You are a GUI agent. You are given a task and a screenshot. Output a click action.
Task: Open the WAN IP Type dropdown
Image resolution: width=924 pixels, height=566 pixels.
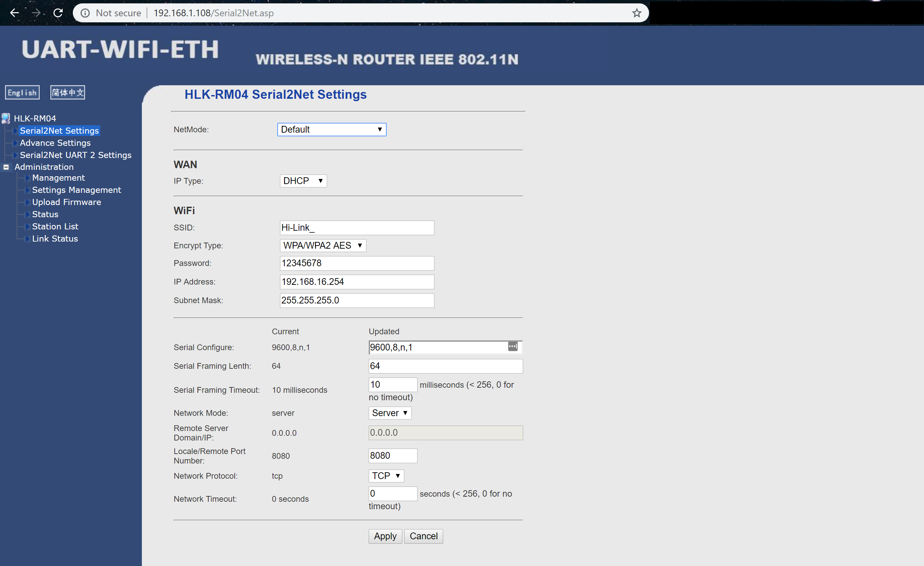tap(303, 181)
